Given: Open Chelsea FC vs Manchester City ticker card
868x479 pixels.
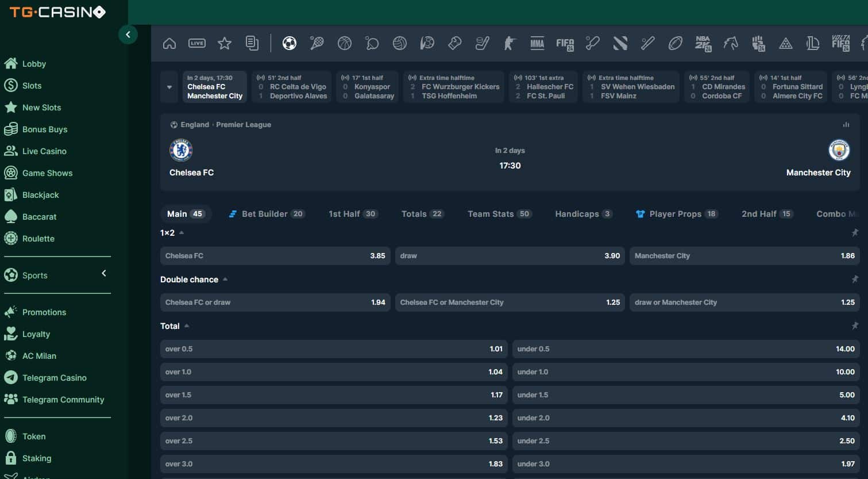Looking at the screenshot, I should (215, 87).
